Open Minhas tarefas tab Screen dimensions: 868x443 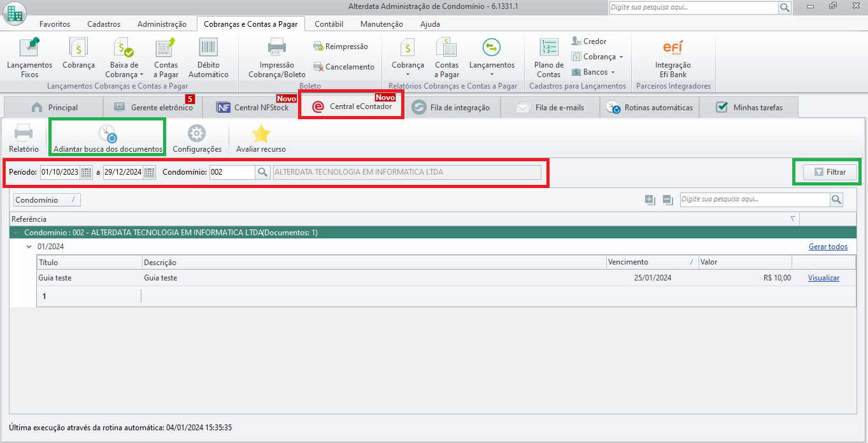point(749,107)
